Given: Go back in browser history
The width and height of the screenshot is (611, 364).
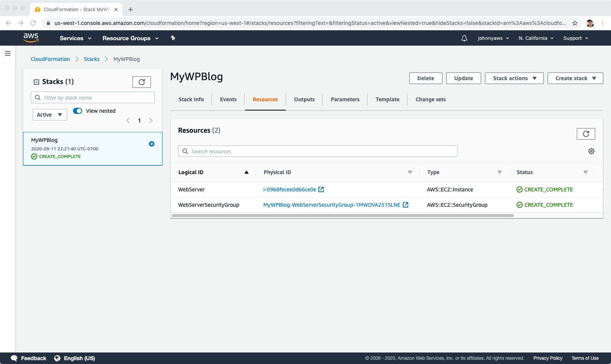Looking at the screenshot, I should [x=8, y=23].
